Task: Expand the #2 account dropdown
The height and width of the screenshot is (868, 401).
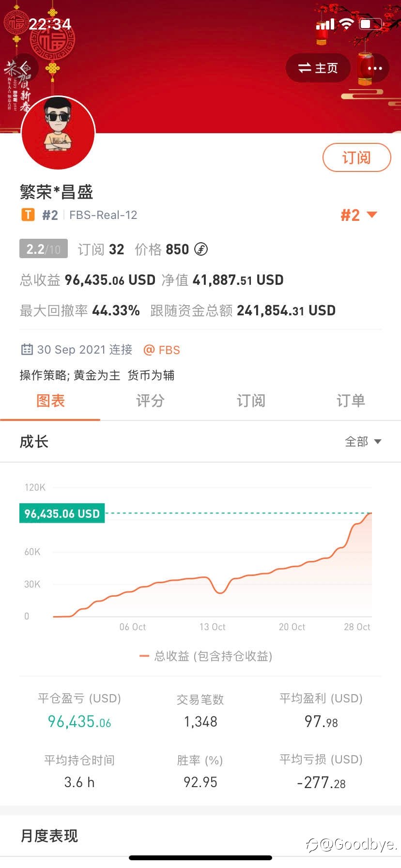Action: (x=359, y=215)
